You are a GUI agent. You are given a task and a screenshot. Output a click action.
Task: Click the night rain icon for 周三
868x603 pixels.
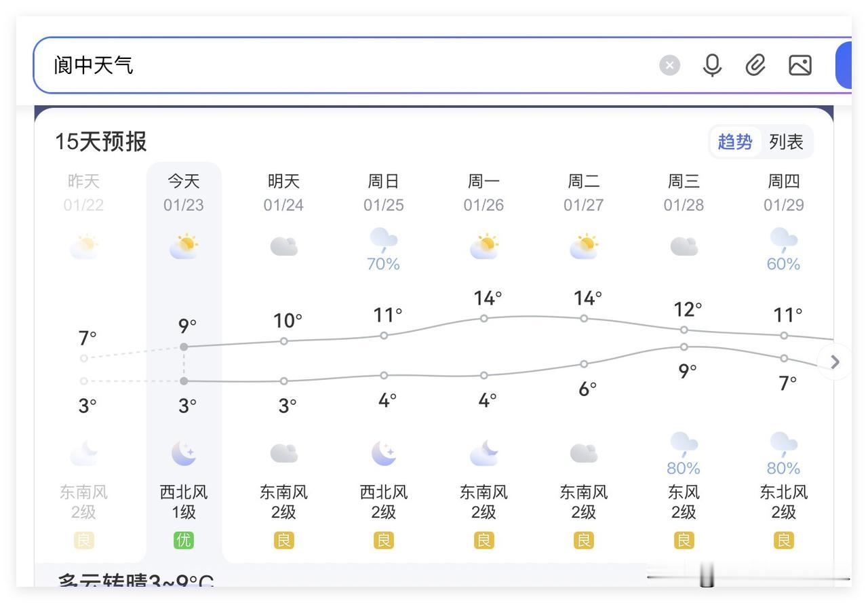(x=684, y=445)
